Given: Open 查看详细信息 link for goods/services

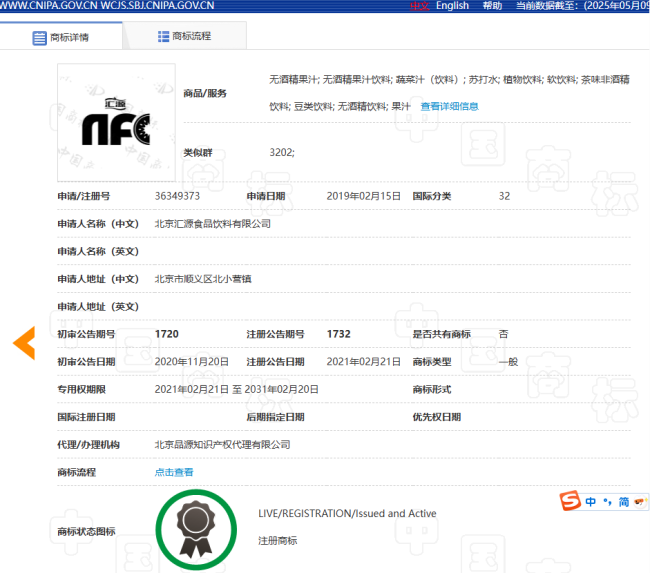Looking at the screenshot, I should coord(449,106).
